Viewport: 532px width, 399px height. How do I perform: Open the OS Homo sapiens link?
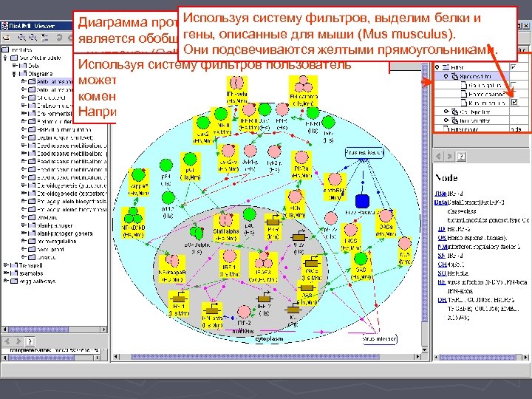(442, 238)
